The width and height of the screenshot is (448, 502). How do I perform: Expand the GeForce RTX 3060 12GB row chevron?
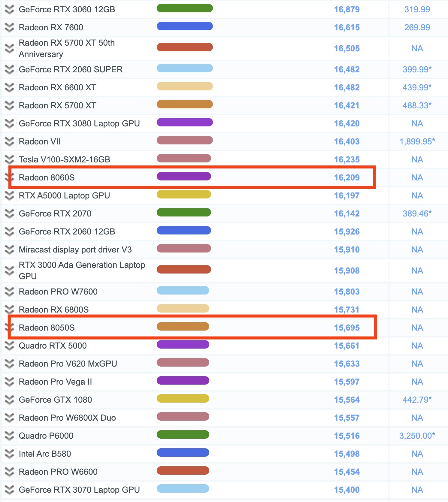[9, 10]
